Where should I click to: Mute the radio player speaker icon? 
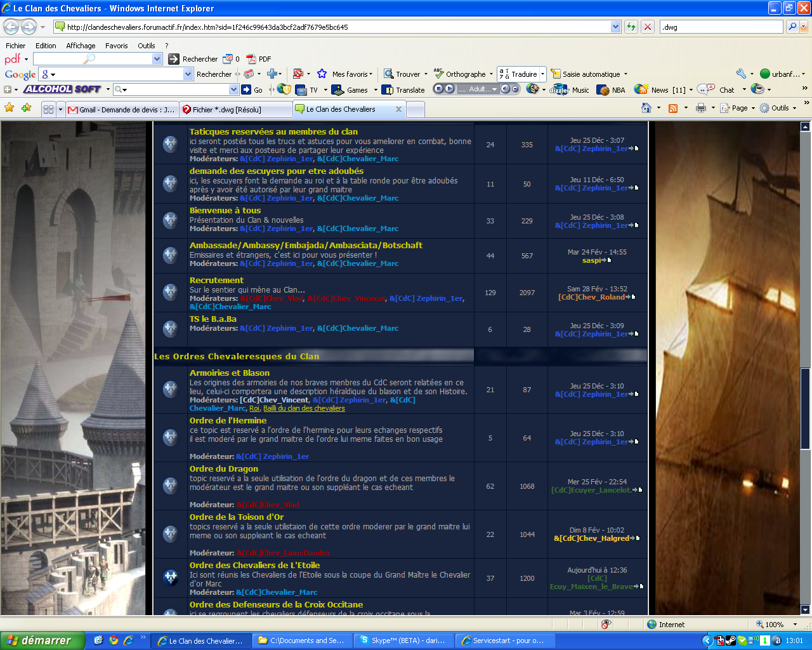click(x=506, y=89)
